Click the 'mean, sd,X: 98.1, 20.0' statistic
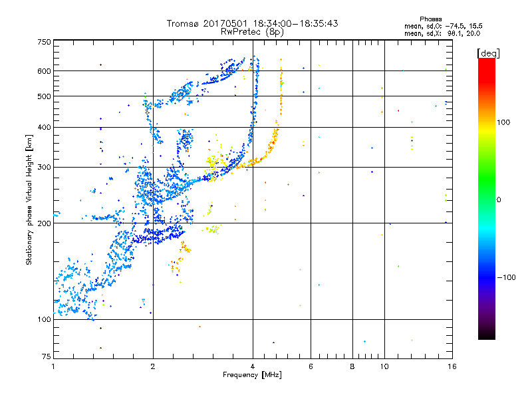Image resolution: width=532 pixels, height=399 pixels. point(442,33)
